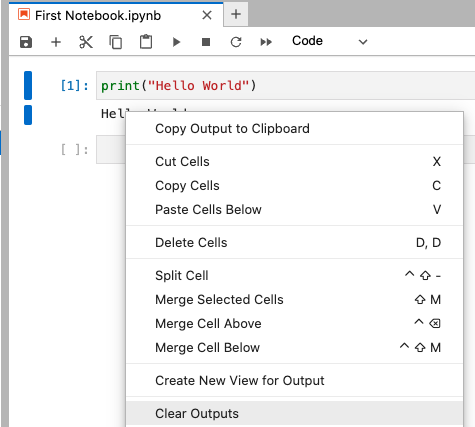Image resolution: width=475 pixels, height=427 pixels.
Task: Insert a cell below using the plus icon
Action: tap(56, 42)
